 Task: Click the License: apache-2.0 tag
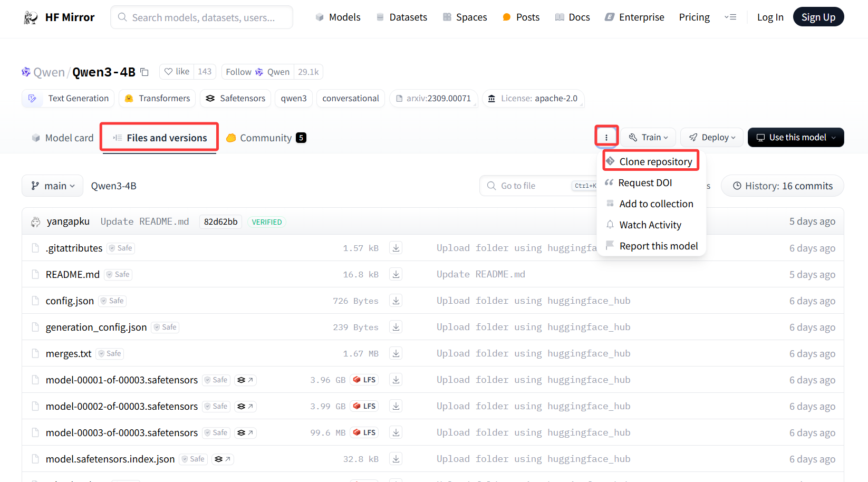coord(533,98)
